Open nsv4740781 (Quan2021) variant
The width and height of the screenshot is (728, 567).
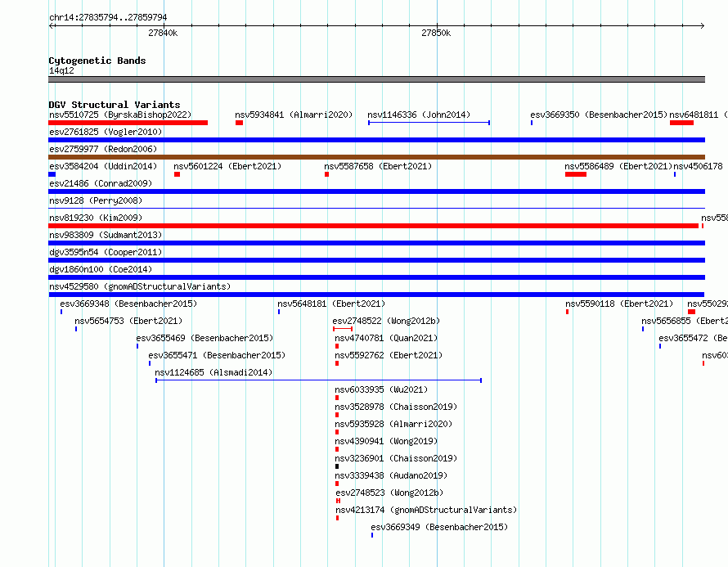[x=386, y=338]
